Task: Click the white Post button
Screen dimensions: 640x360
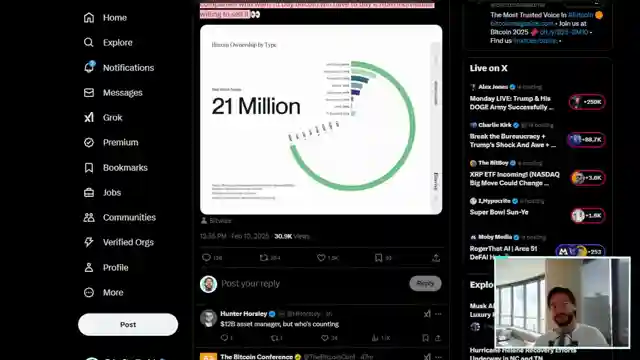Action: click(x=128, y=324)
